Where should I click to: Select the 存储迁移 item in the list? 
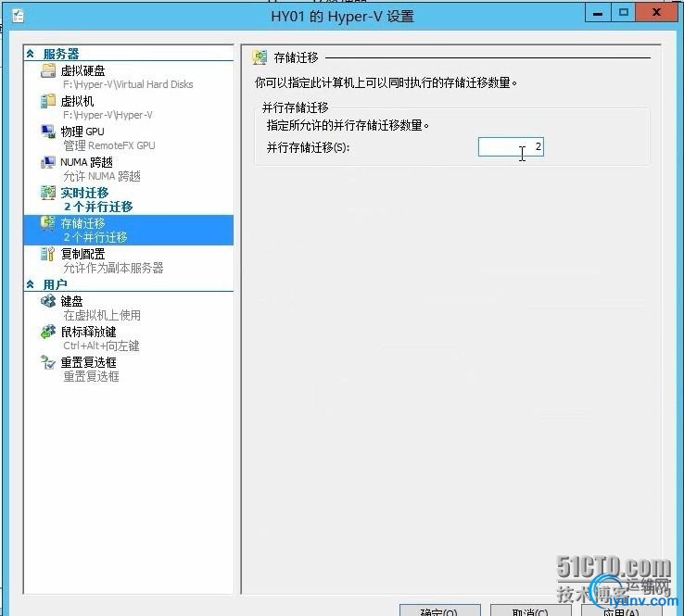point(129,230)
